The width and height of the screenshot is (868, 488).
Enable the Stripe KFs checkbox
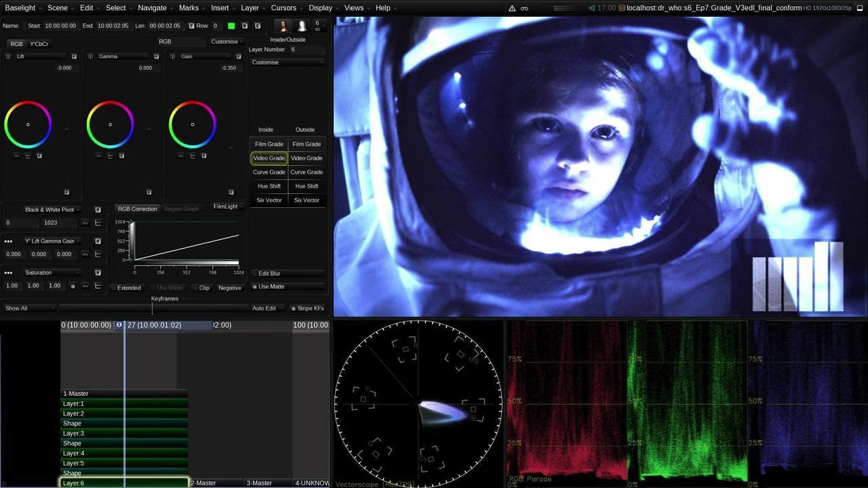[308, 308]
